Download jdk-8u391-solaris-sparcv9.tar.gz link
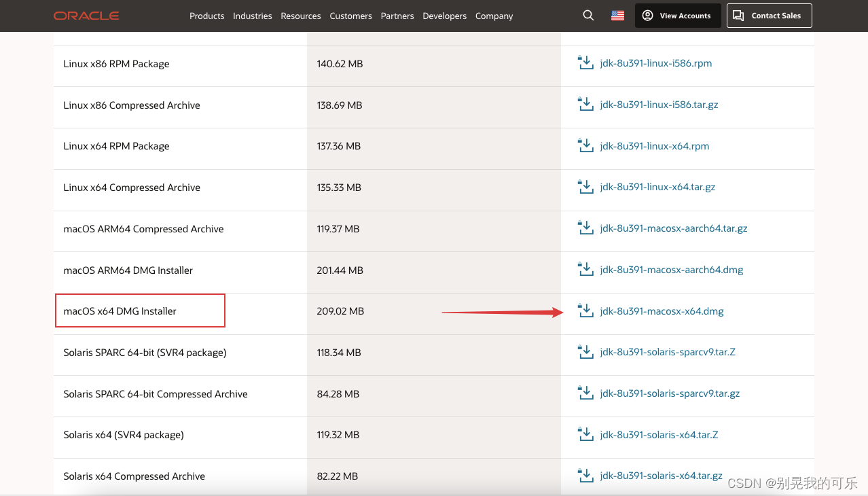The image size is (868, 496). 670,393
